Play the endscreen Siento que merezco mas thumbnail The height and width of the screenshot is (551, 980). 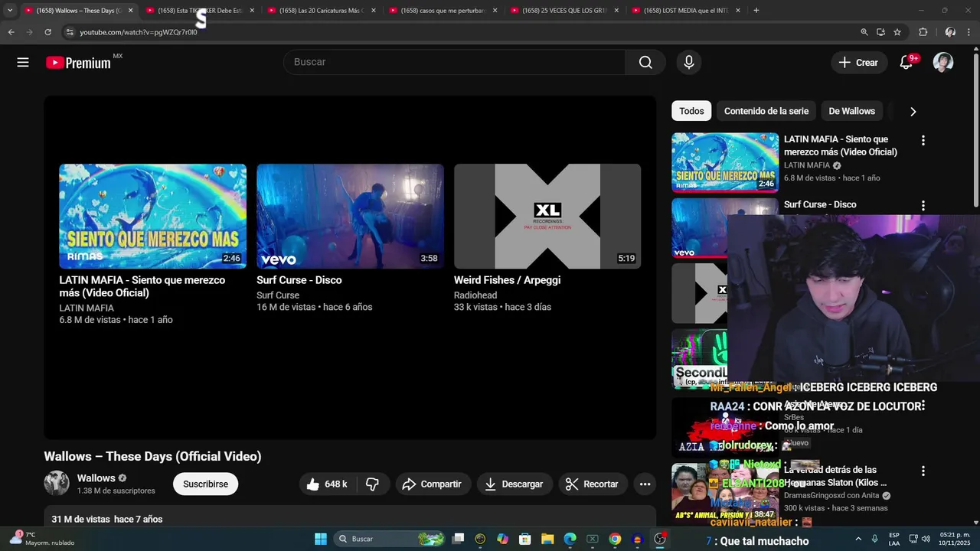click(153, 216)
